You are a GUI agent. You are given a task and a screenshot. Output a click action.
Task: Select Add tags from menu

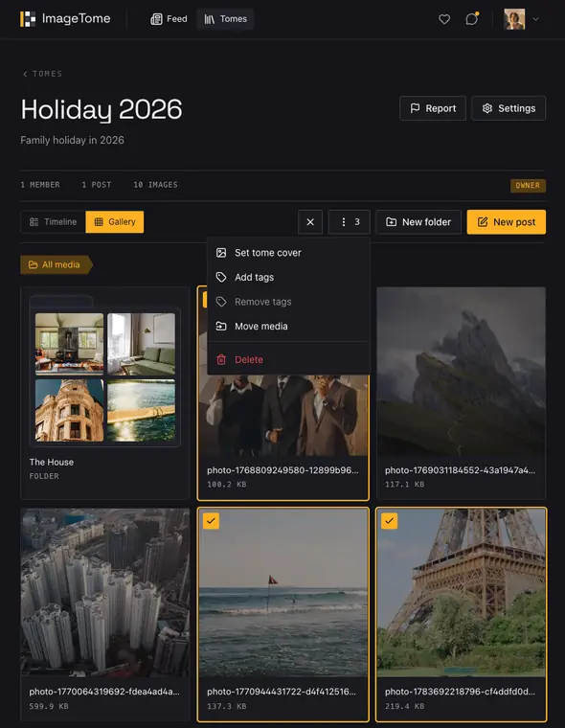288,277
